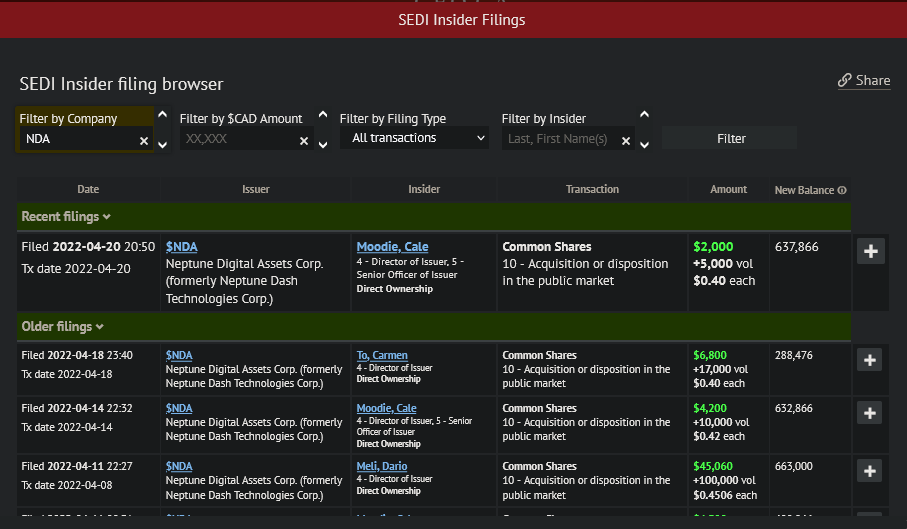Viewport: 907px width, 529px height.
Task: Expand the Moodie, Cale 2022-04-14 filing row
Action: pos(870,413)
